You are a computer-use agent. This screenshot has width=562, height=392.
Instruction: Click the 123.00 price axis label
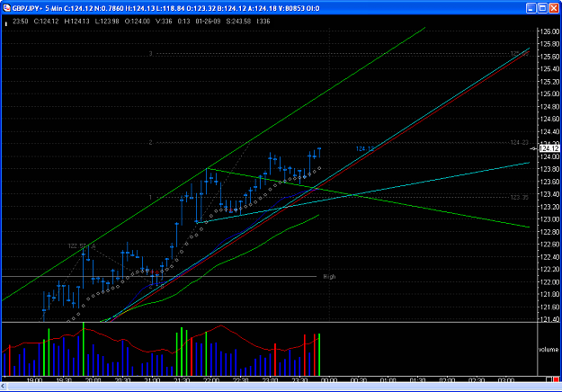[x=549, y=219]
